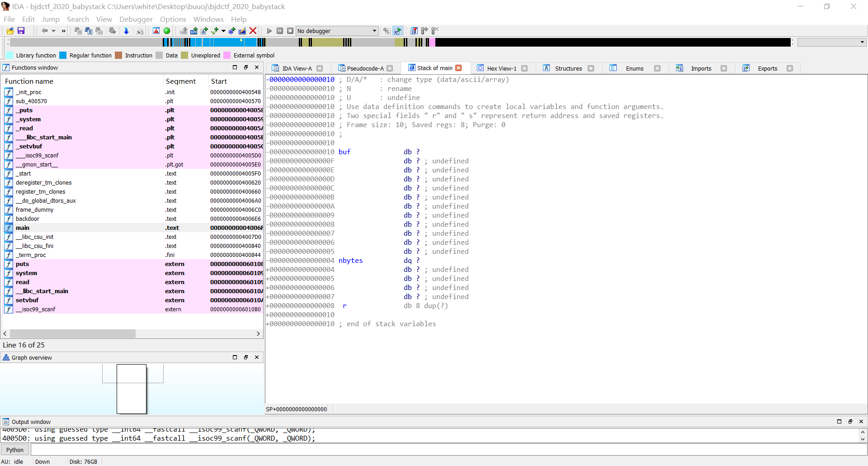Restore the Graph overview panel
This screenshot has height=466, width=868.
(x=246, y=357)
